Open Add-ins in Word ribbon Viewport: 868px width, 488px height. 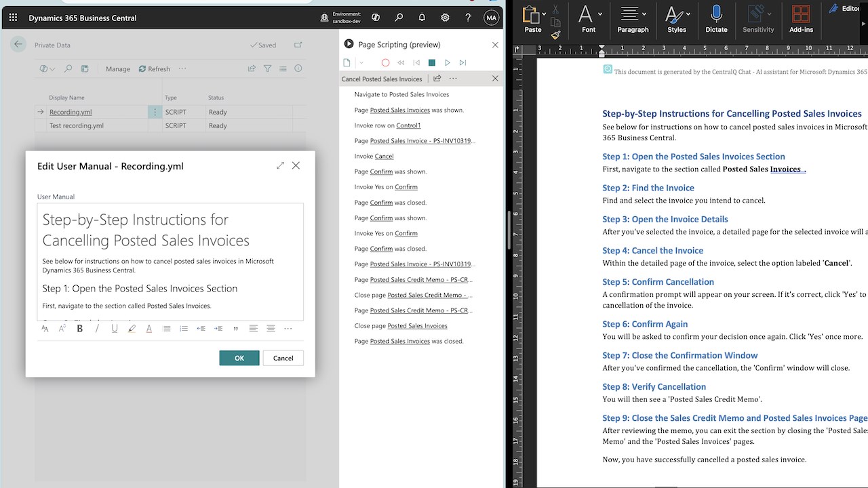(801, 19)
